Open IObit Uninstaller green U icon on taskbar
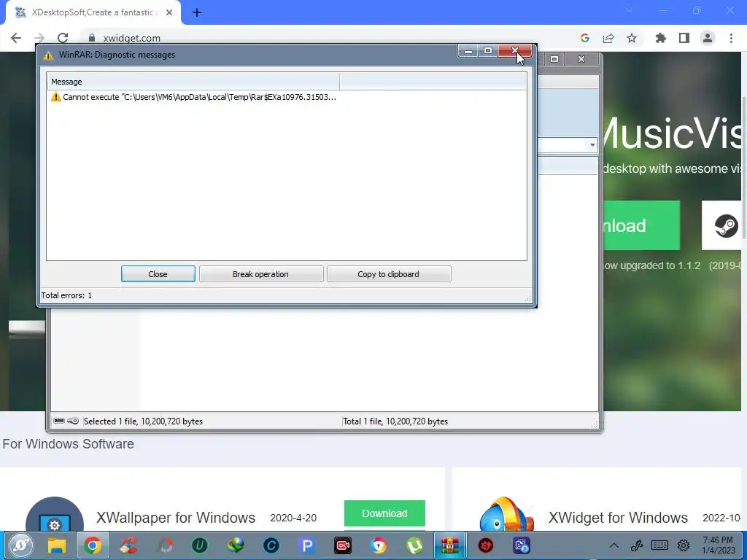The width and height of the screenshot is (747, 560). click(200, 545)
